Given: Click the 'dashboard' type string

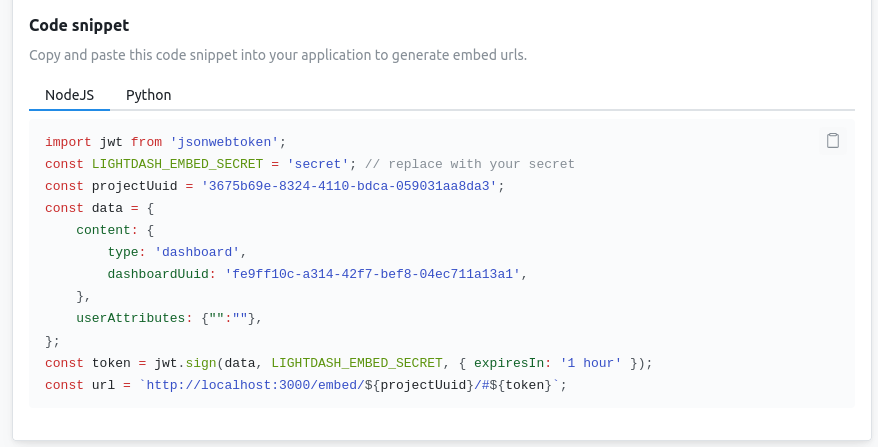Looking at the screenshot, I should tap(197, 252).
